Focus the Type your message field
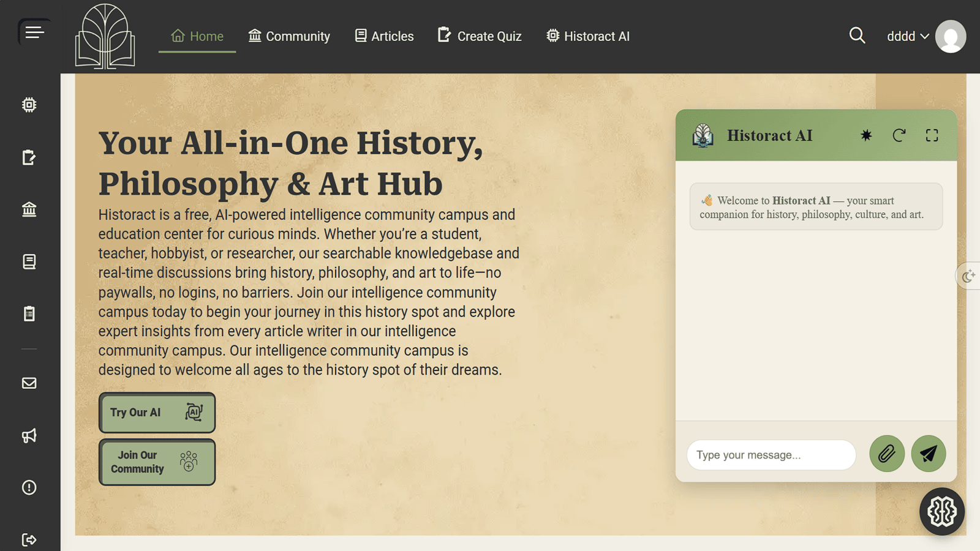Screen dimensions: 980x551 771,455
